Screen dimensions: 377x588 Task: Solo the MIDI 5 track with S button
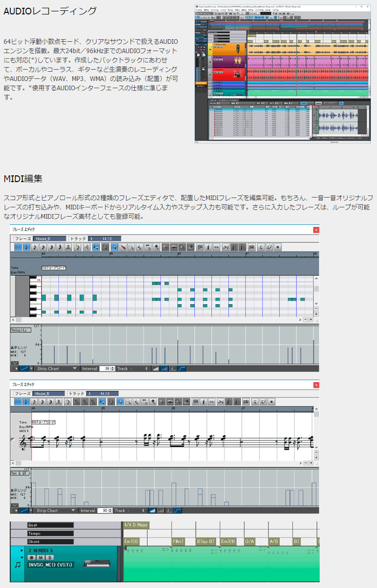[x=50, y=558]
